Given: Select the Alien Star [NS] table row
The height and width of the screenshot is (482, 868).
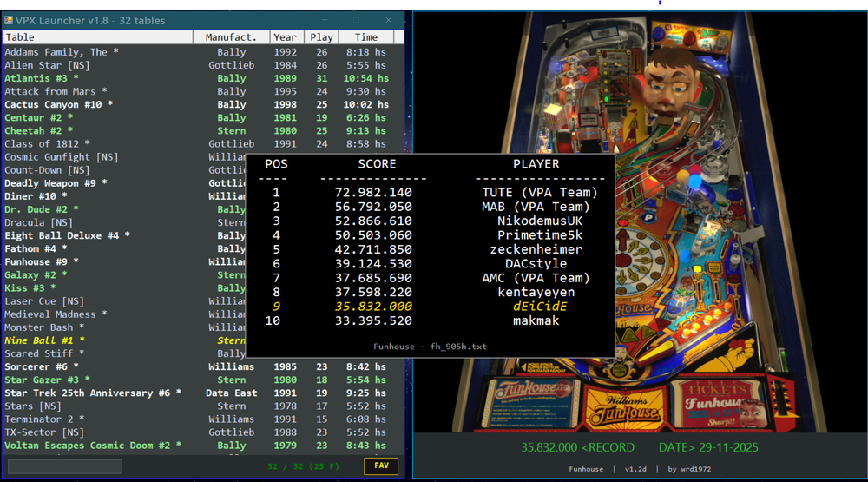Looking at the screenshot, I should (x=203, y=65).
